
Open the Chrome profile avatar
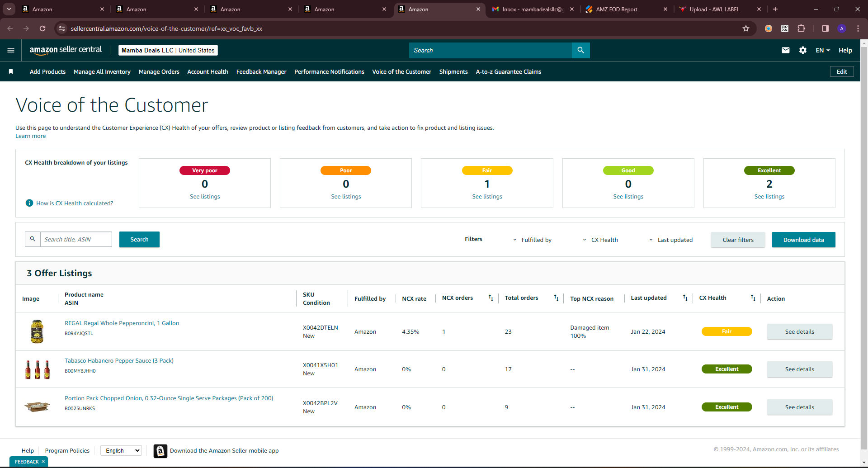[x=842, y=28]
